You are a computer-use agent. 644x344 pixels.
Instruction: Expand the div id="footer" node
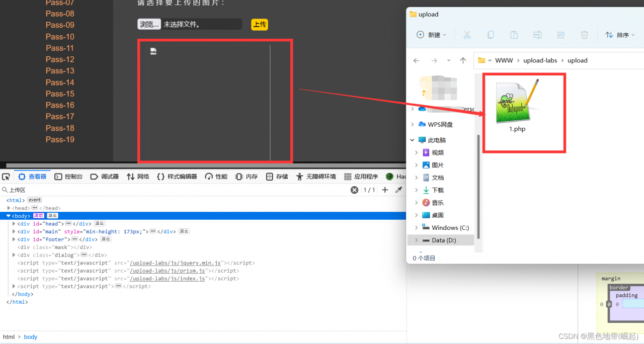coord(14,239)
